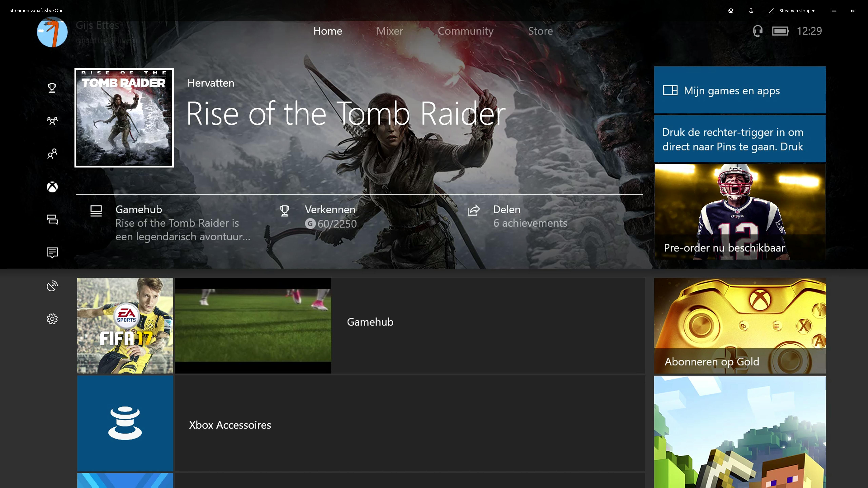Open the Minecraft promotional tile
The image size is (868, 488).
(x=740, y=432)
